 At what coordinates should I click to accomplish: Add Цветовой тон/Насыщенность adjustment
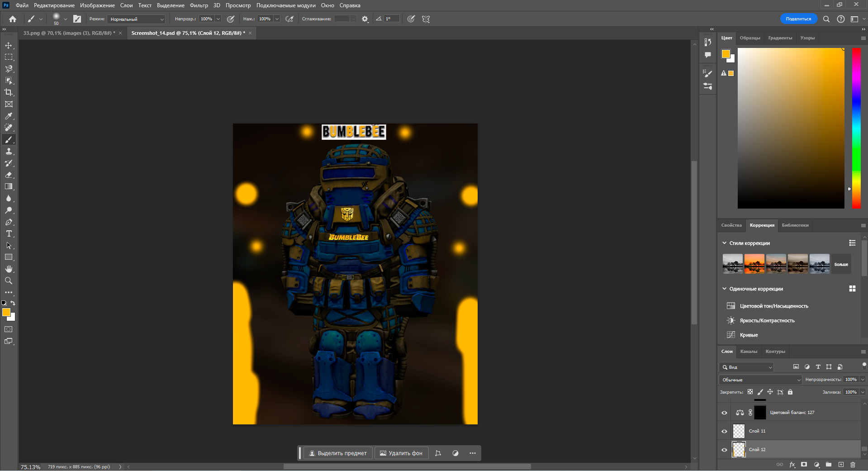point(773,306)
